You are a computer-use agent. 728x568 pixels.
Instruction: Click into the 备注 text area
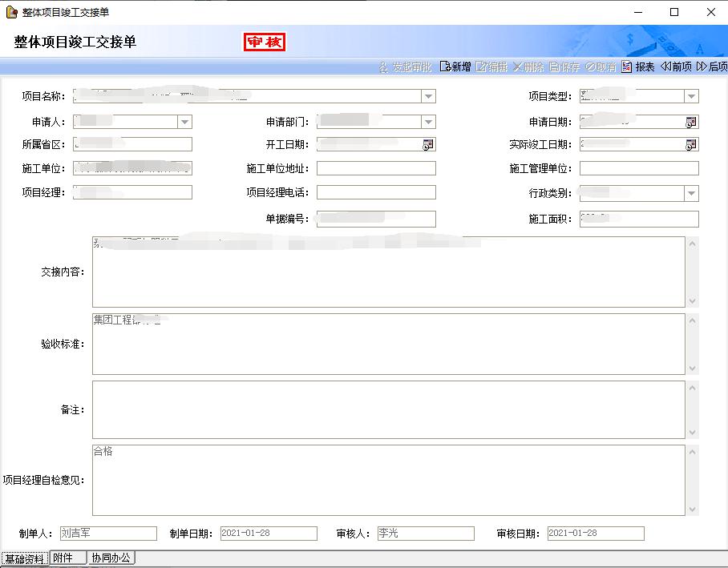pos(388,409)
